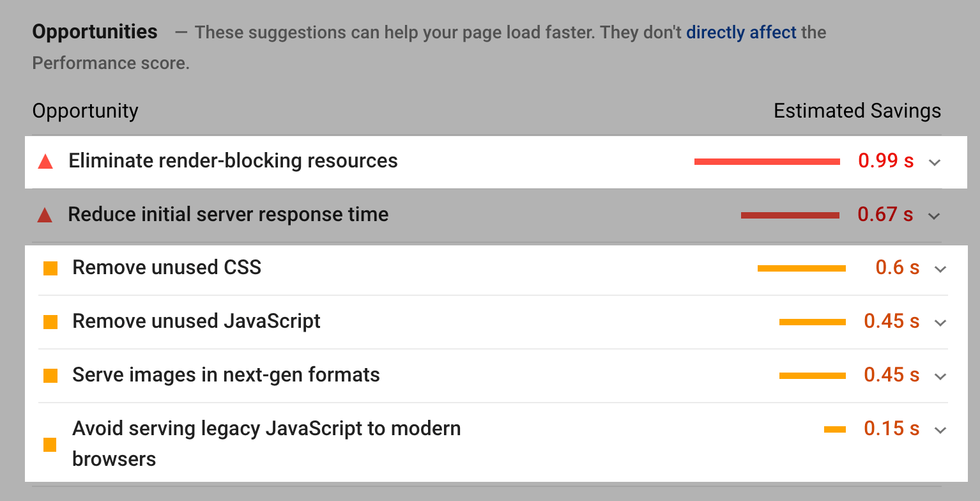Select the orange square for Avoid serving legacy JavaScript
Image resolution: width=980 pixels, height=501 pixels.
click(x=50, y=444)
